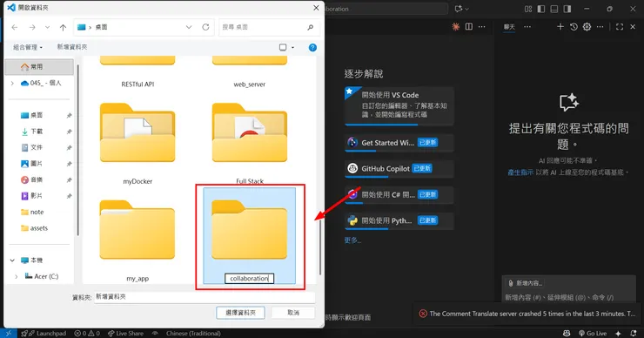This screenshot has width=644, height=338.
Task: Refresh the 桌面 folder listing
Action: point(205,27)
